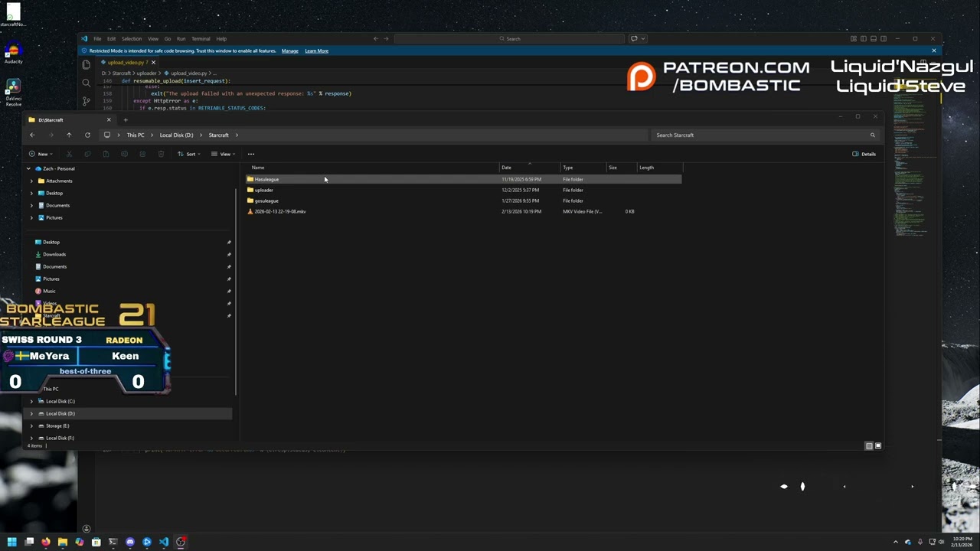Open the New dropdown in Explorer
Screen dimensions: 980x551
[x=41, y=154]
